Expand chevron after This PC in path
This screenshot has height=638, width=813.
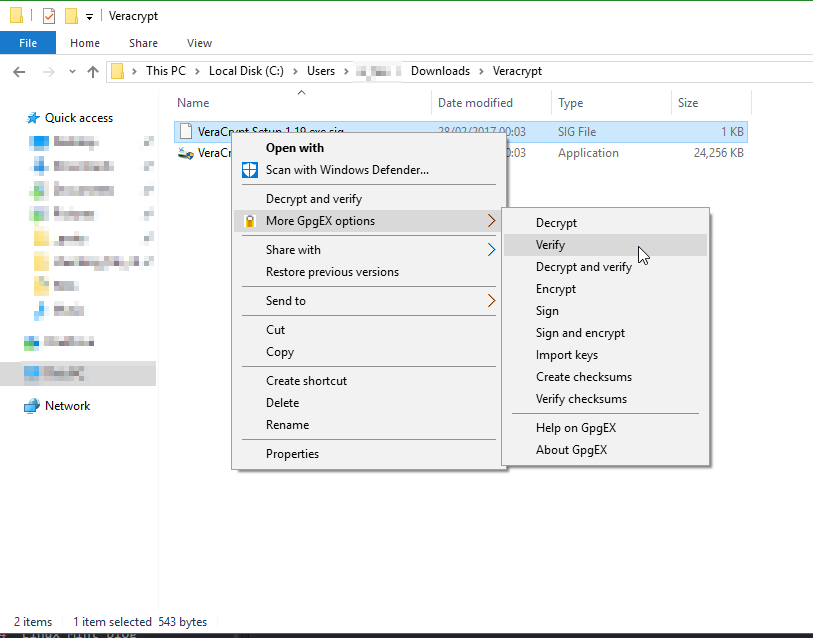pos(197,72)
